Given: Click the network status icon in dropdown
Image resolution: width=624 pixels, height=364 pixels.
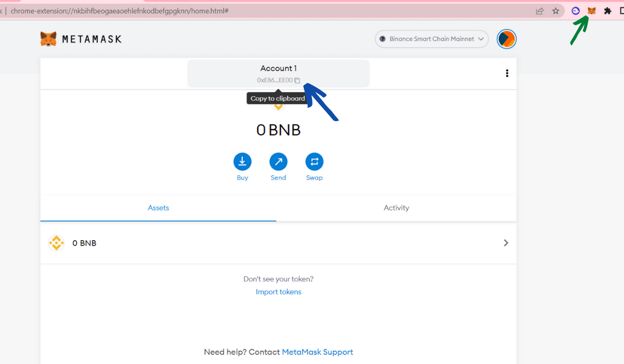Looking at the screenshot, I should tap(383, 39).
